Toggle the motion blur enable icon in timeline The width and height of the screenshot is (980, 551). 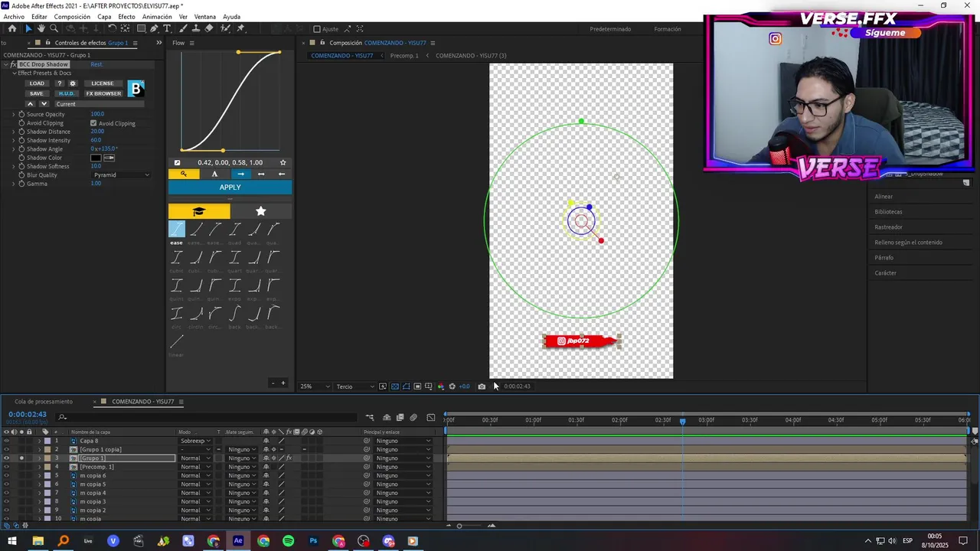(413, 417)
